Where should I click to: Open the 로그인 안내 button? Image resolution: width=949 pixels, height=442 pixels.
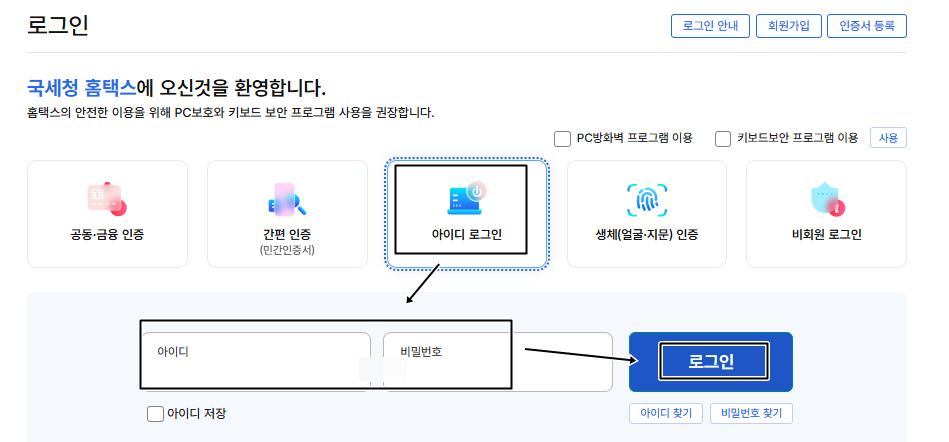710,26
